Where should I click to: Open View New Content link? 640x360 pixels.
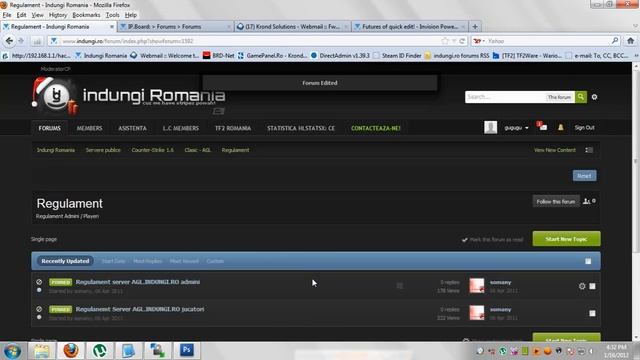555,150
